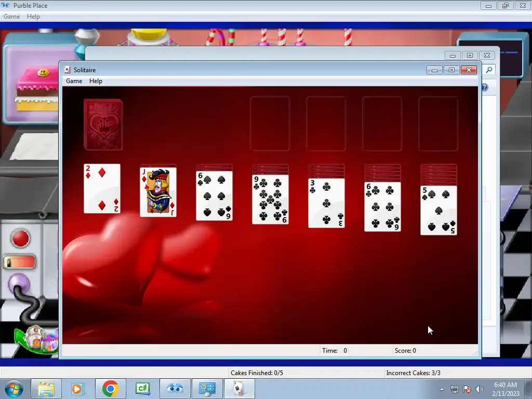The height and width of the screenshot is (399, 532).
Task: Open the Windows Start menu
Action: click(14, 389)
